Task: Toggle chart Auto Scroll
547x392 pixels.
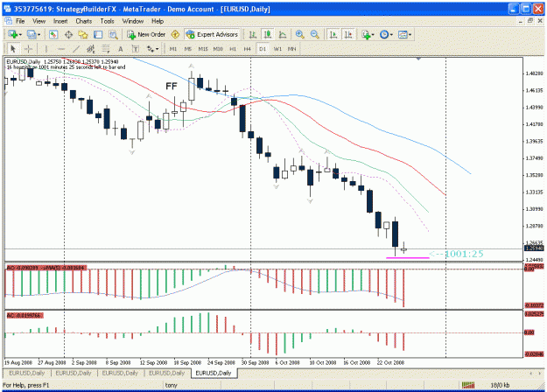Action: tap(333, 34)
